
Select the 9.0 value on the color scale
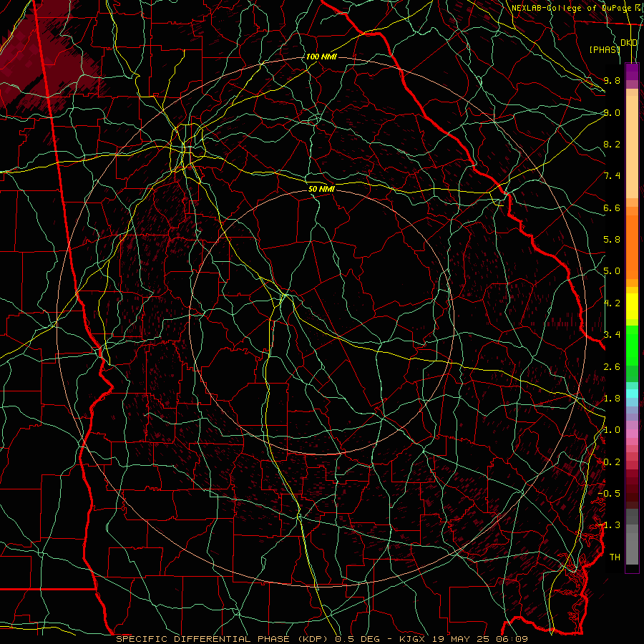click(612, 112)
